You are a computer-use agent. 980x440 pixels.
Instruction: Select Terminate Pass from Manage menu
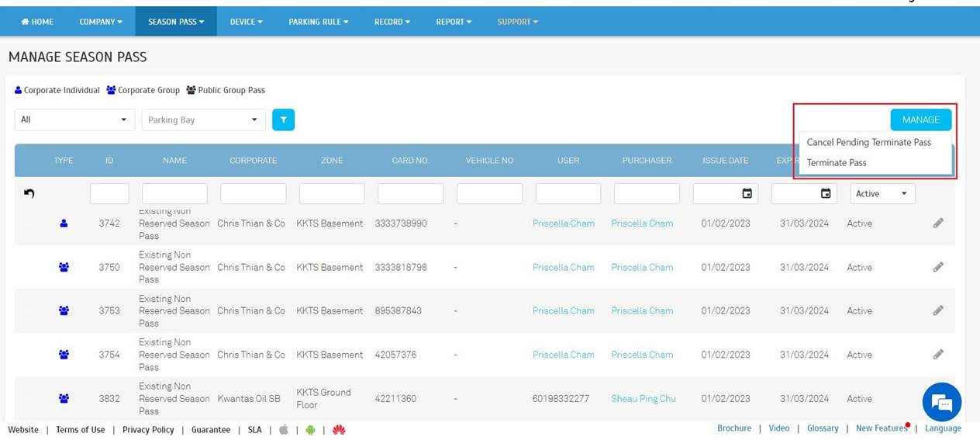[x=837, y=163]
